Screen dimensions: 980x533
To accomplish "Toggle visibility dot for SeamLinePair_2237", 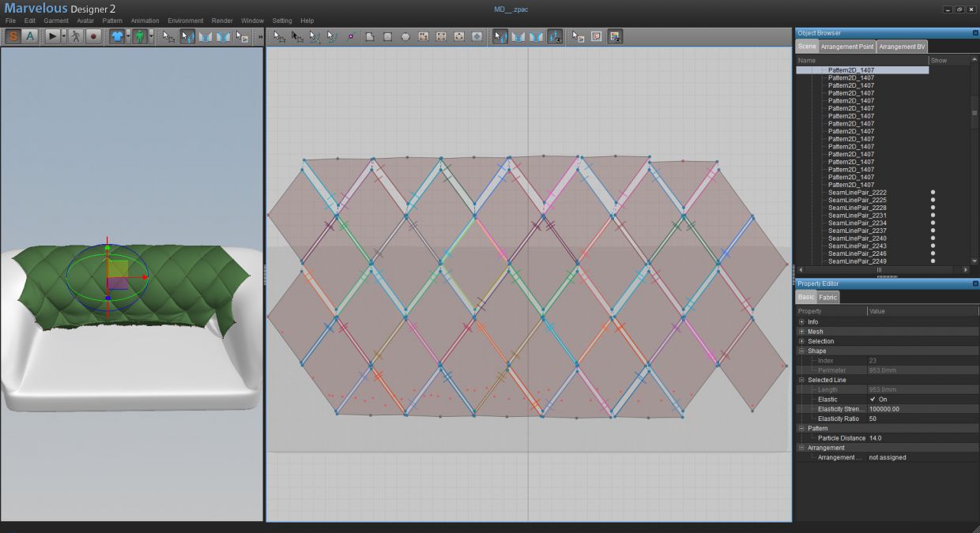I will (933, 231).
